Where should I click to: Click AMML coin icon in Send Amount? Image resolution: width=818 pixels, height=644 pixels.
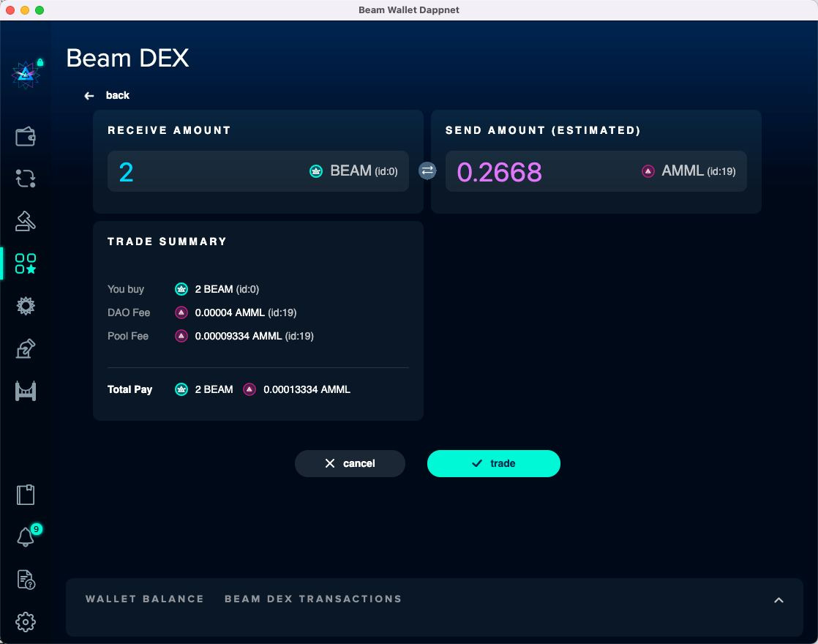(x=648, y=171)
